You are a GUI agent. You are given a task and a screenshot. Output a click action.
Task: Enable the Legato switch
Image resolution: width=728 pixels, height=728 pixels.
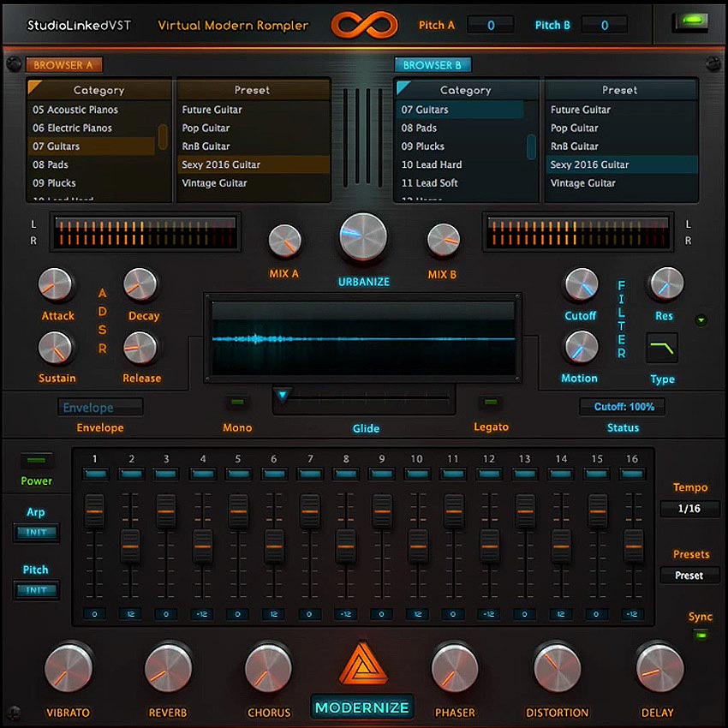(491, 402)
